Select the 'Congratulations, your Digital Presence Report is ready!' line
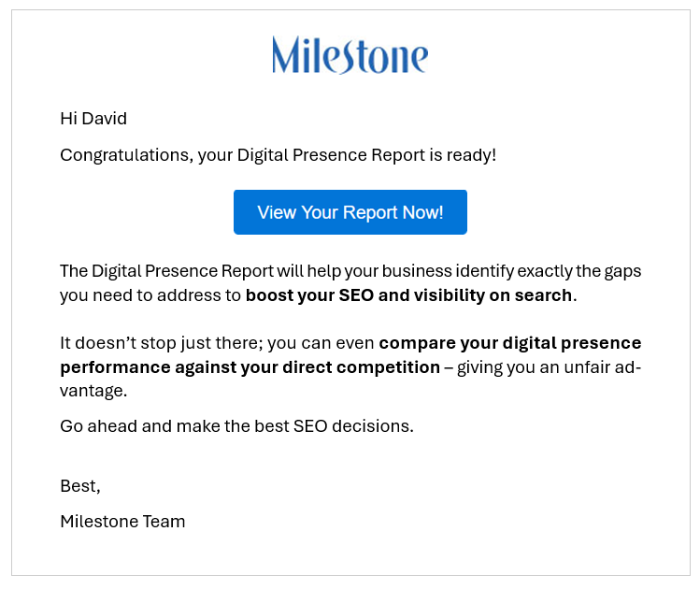This screenshot has height=589, width=700. pos(279,155)
